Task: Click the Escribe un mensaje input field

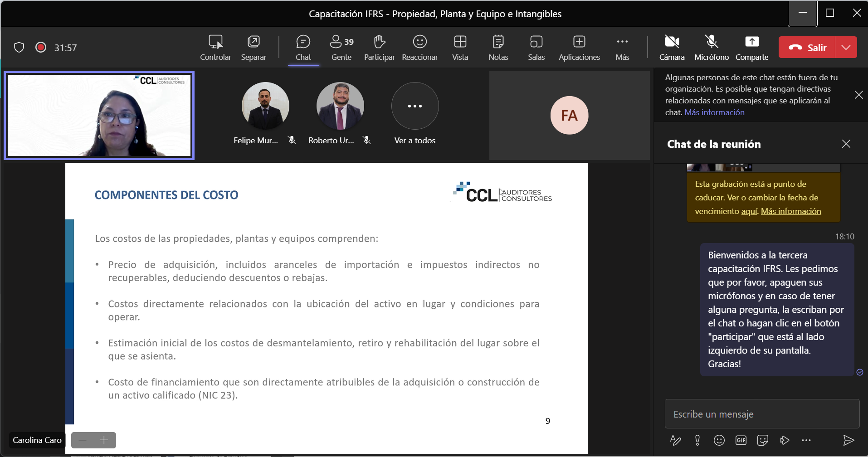Action: point(762,414)
